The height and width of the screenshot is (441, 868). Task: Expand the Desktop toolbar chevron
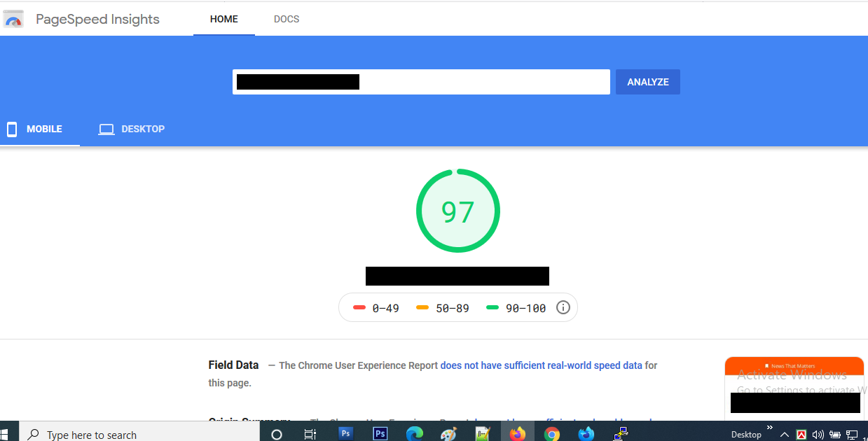tap(770, 428)
